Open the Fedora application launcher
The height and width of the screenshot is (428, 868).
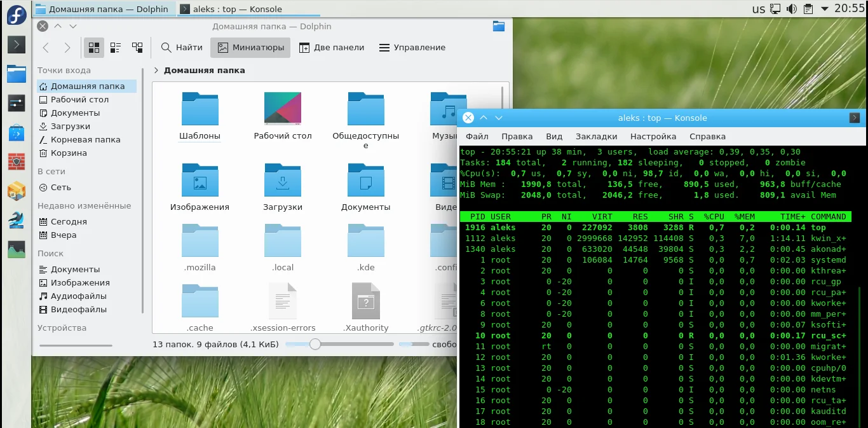click(x=16, y=15)
